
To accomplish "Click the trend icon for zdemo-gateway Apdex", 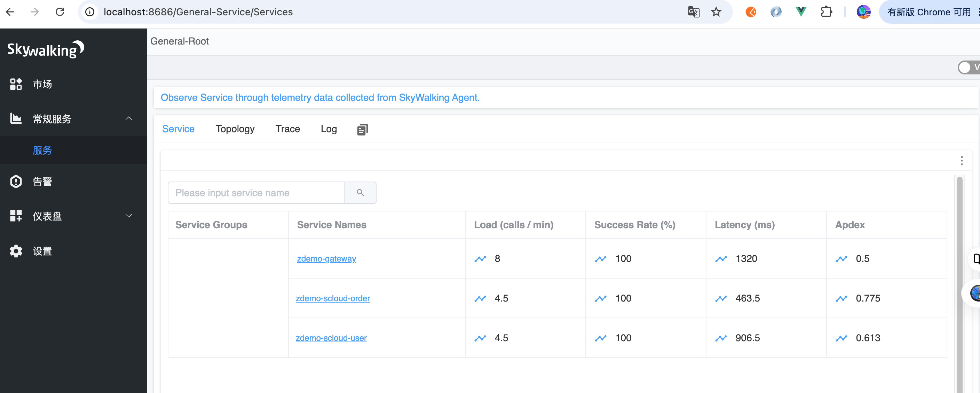I will click(x=841, y=259).
